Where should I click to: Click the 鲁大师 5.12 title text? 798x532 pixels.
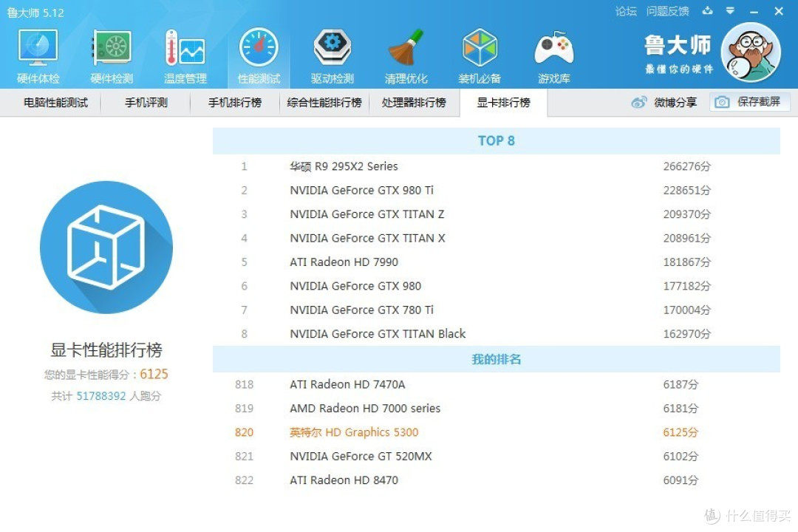(x=35, y=13)
